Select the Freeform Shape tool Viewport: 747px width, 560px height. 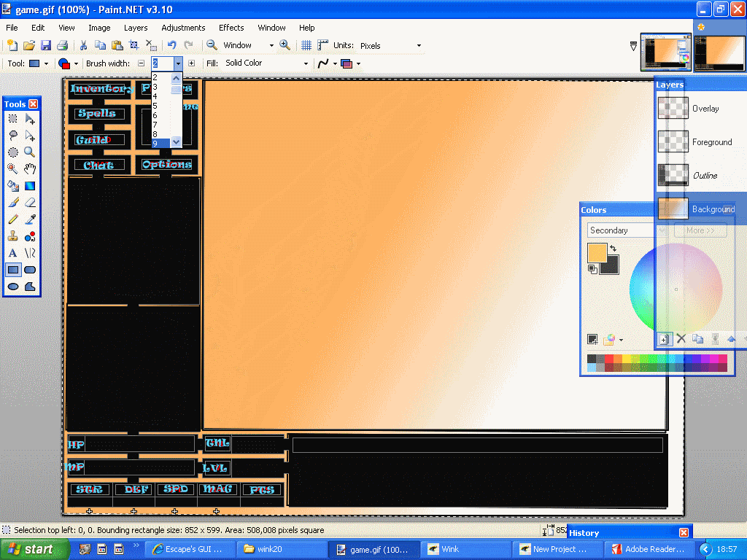pos(30,287)
